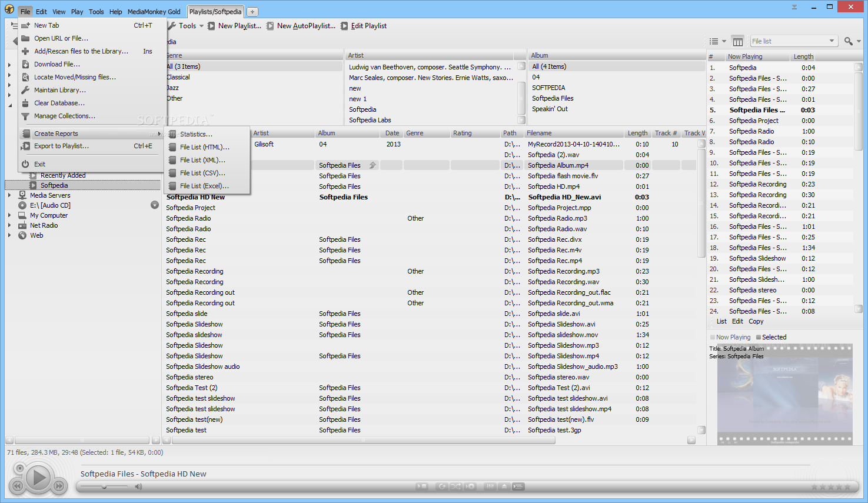Open the List menu under Now Playing
Screen dimensions: 868x503
pos(721,321)
